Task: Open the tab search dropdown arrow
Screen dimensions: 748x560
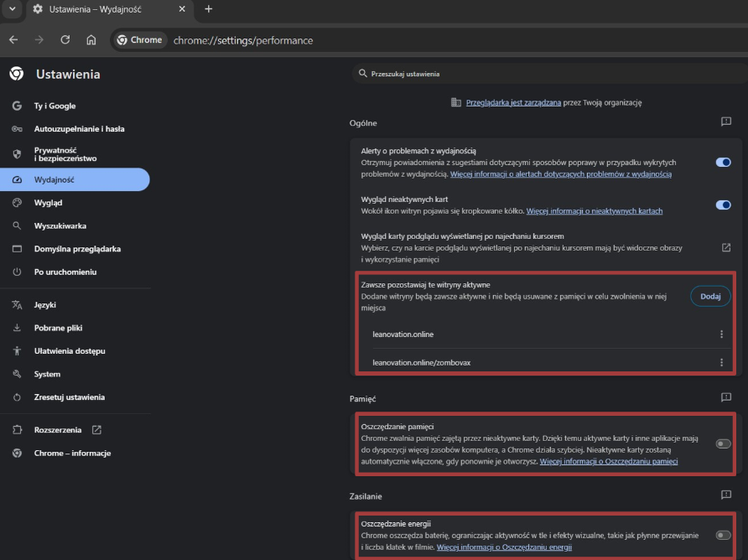Action: click(13, 9)
